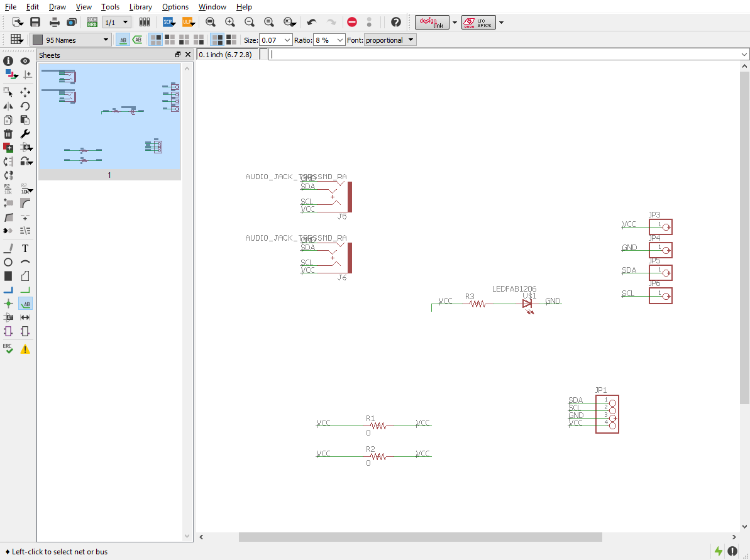Select the fourth label orientation option
The width and height of the screenshot is (750, 560).
pos(199,40)
